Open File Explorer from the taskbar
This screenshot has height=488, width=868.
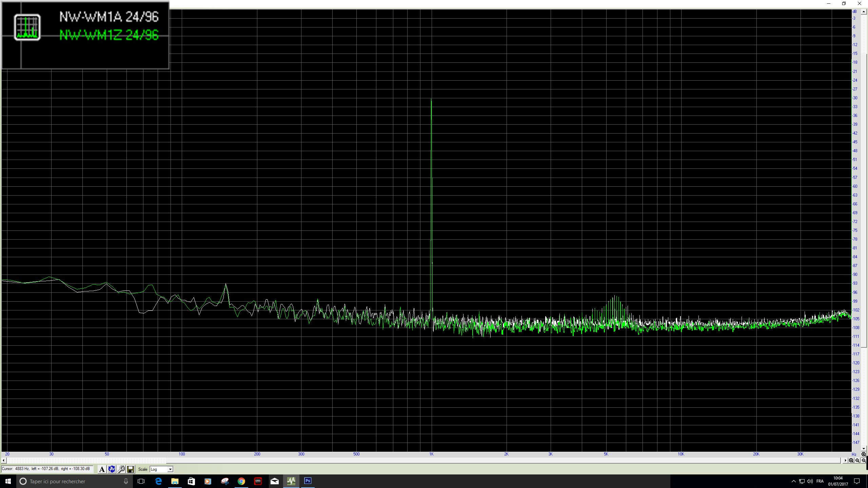(x=175, y=481)
